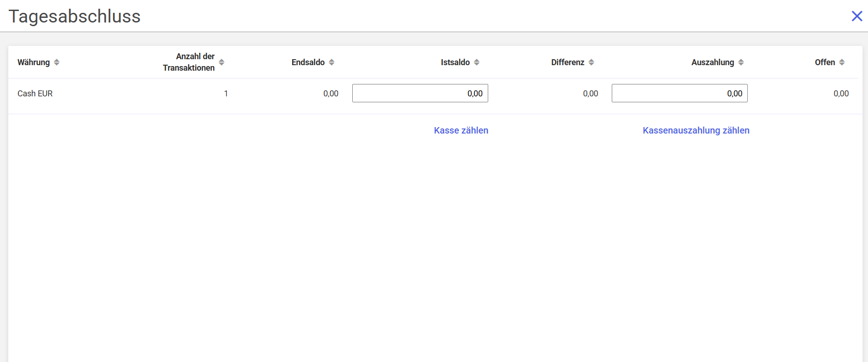Select the Cash EUR row label

pyautogui.click(x=35, y=94)
